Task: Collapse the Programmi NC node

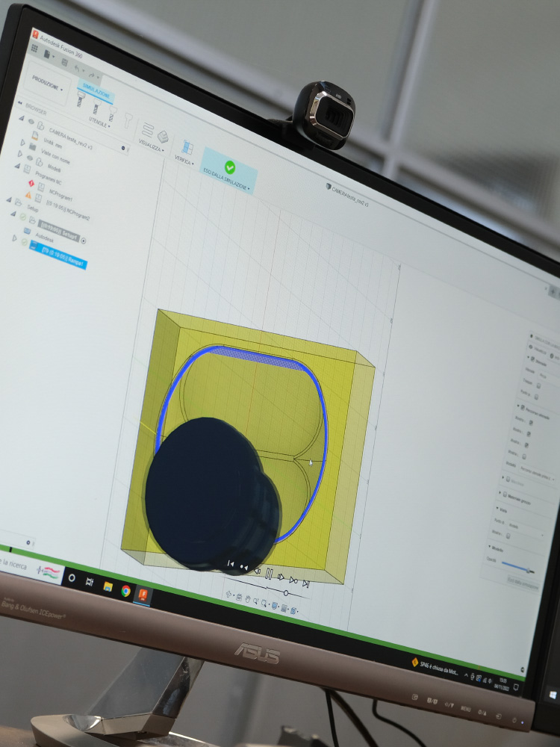Action: coord(17,166)
